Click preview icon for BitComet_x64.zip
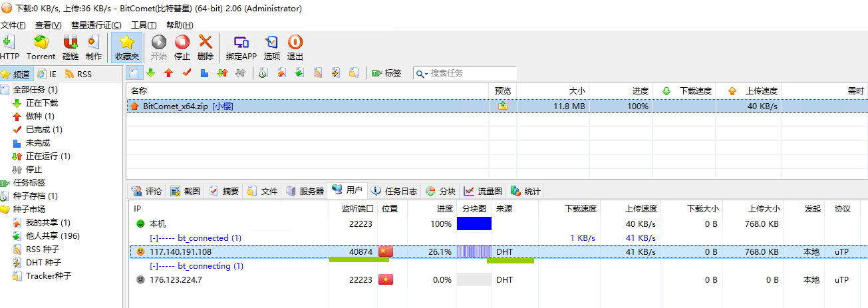This screenshot has height=308, width=868. tap(503, 106)
